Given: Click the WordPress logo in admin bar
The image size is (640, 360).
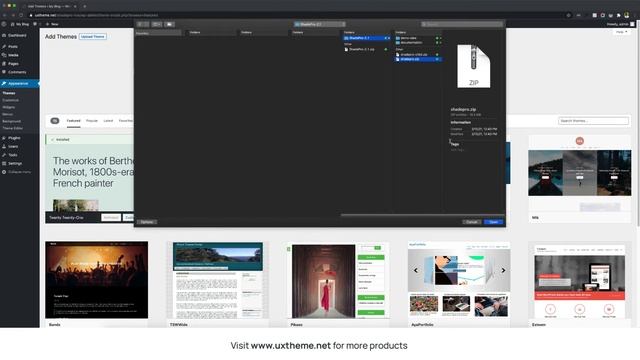Looking at the screenshot, I should pyautogui.click(x=4, y=24).
